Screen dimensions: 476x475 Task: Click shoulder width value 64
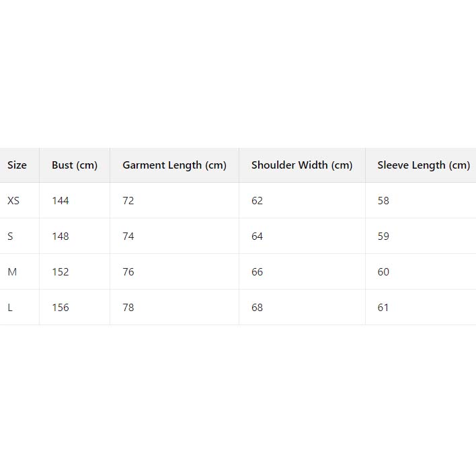(x=257, y=236)
